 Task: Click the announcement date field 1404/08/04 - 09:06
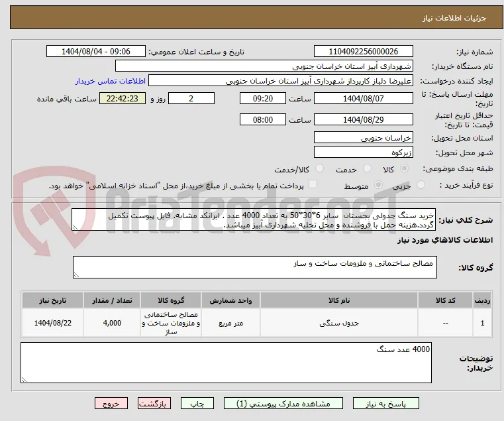pyautogui.click(x=96, y=52)
